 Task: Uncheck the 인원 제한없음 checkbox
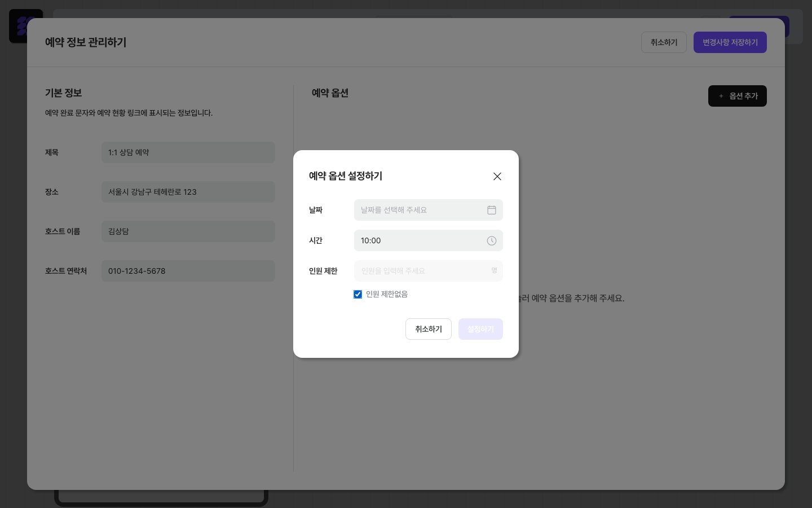pyautogui.click(x=358, y=294)
